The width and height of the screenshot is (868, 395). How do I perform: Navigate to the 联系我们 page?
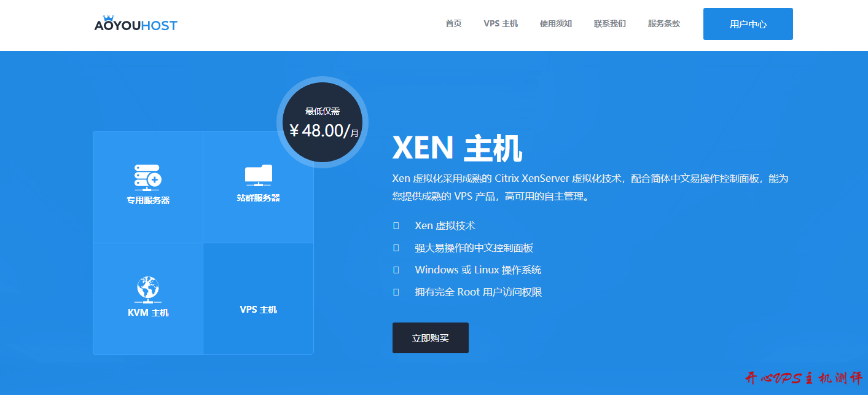[x=610, y=24]
